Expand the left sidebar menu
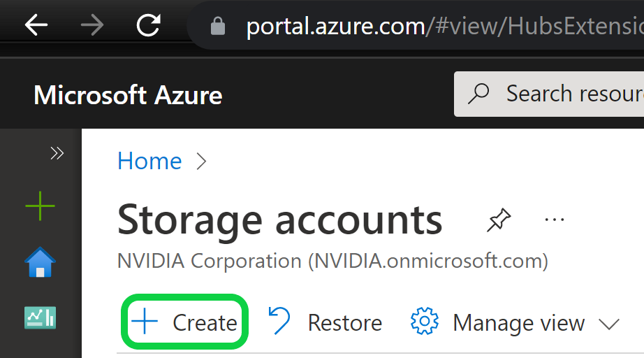Viewport: 644px width, 358px height. pyautogui.click(x=57, y=153)
